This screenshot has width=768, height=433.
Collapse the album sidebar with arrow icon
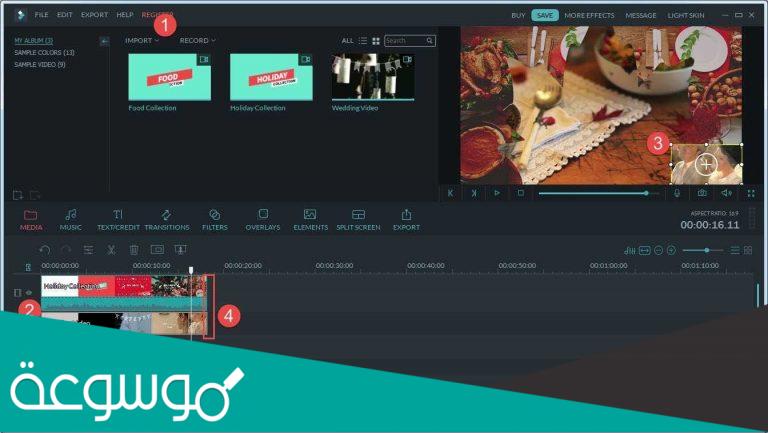click(x=104, y=41)
